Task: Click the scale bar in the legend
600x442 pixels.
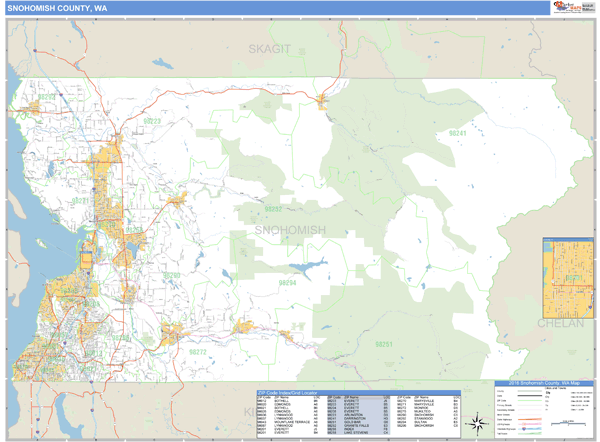Action: click(568, 423)
